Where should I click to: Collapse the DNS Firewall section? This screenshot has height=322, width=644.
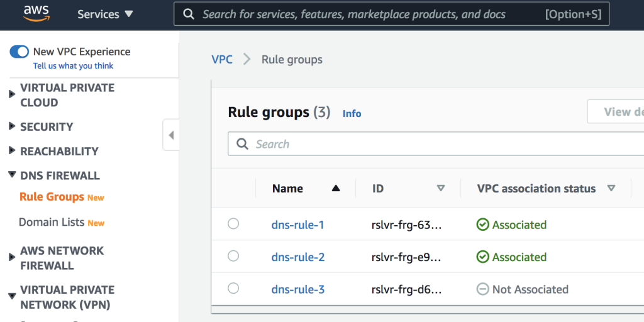(x=12, y=175)
